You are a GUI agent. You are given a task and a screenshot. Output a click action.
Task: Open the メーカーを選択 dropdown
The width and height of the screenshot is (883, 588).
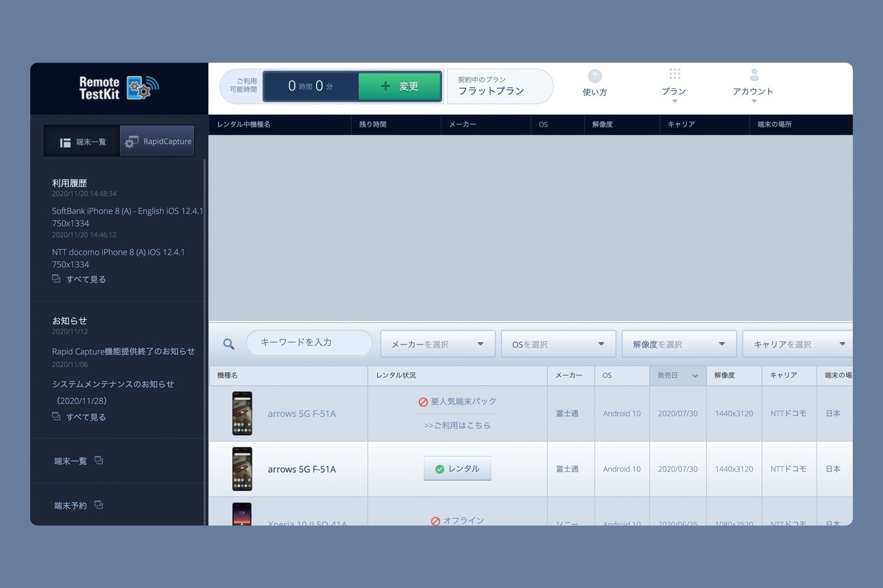tap(438, 344)
